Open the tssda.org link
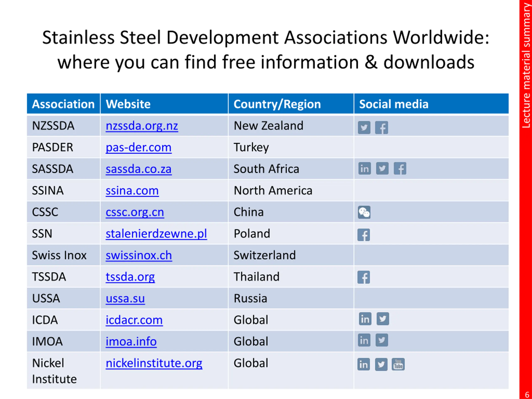532x399 pixels. pyautogui.click(x=130, y=277)
